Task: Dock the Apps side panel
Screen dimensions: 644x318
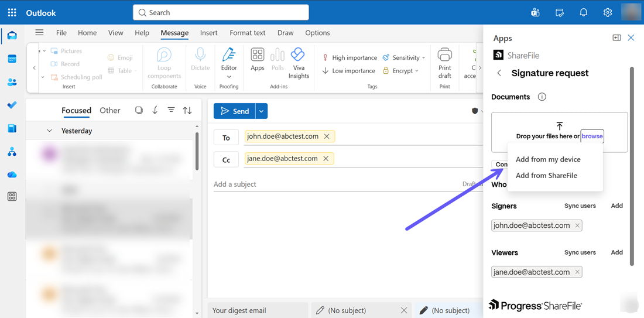Action: click(x=616, y=38)
